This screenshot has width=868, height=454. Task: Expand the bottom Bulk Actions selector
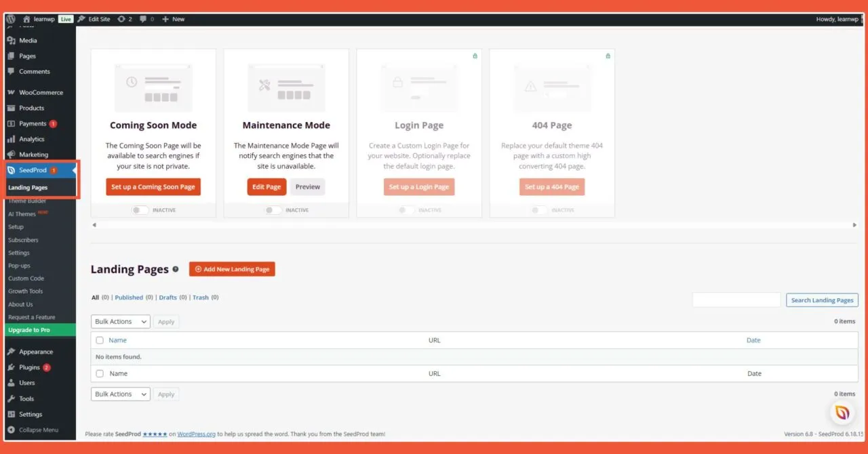point(120,394)
